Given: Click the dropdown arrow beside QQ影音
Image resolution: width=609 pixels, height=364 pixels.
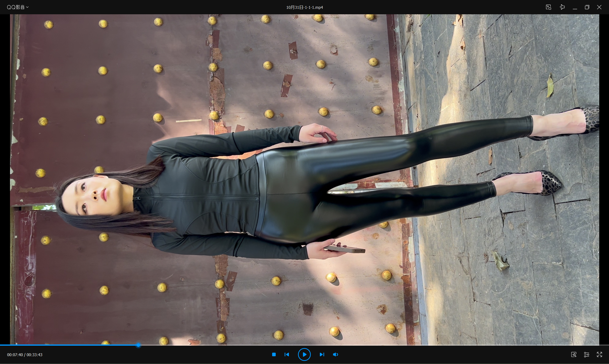Looking at the screenshot, I should (x=27, y=7).
